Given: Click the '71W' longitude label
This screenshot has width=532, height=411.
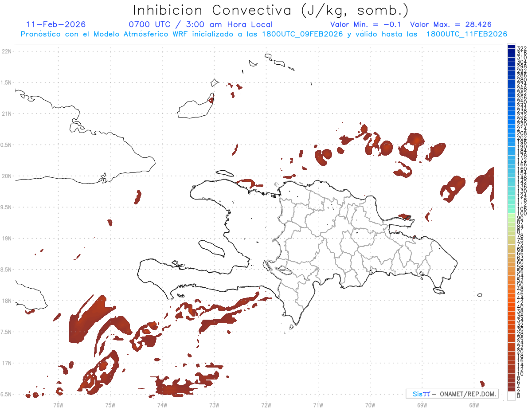Looking at the screenshot, I should tap(318, 405).
